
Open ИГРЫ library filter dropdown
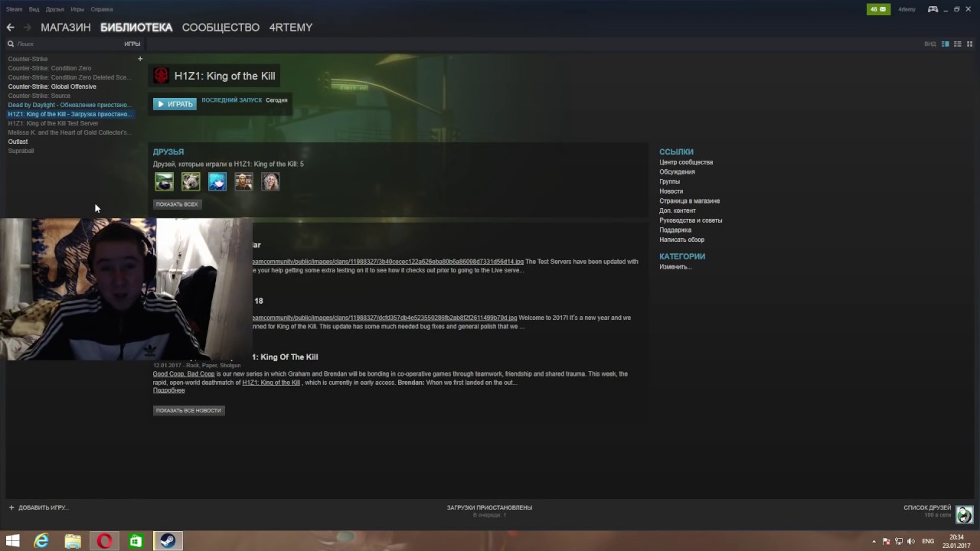click(132, 44)
